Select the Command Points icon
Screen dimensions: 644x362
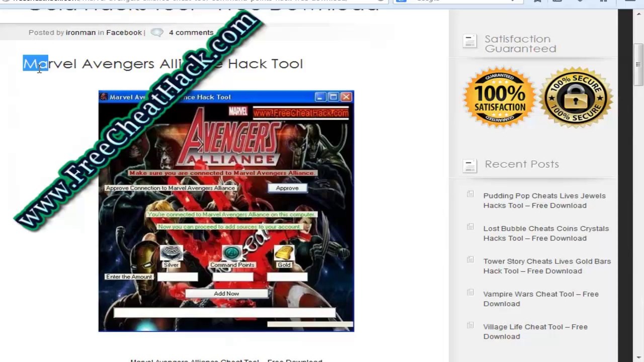tap(232, 253)
